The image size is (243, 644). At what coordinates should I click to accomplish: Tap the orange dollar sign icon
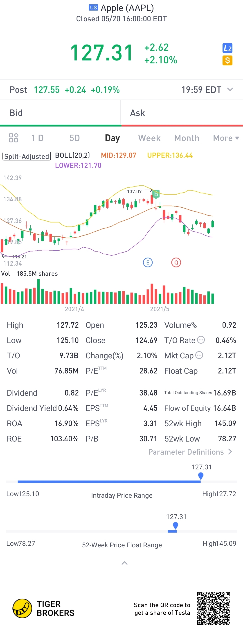[227, 60]
